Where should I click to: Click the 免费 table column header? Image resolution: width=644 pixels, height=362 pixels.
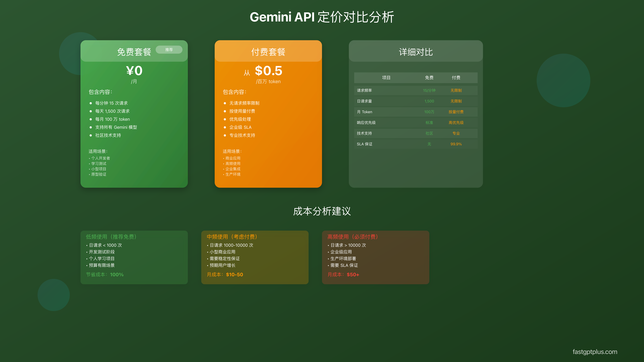[429, 78]
